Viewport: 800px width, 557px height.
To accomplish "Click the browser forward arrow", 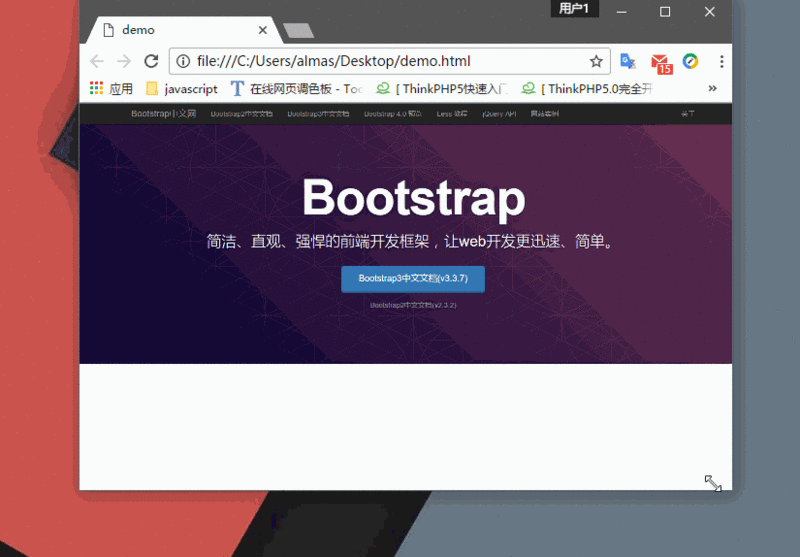I will 124,61.
